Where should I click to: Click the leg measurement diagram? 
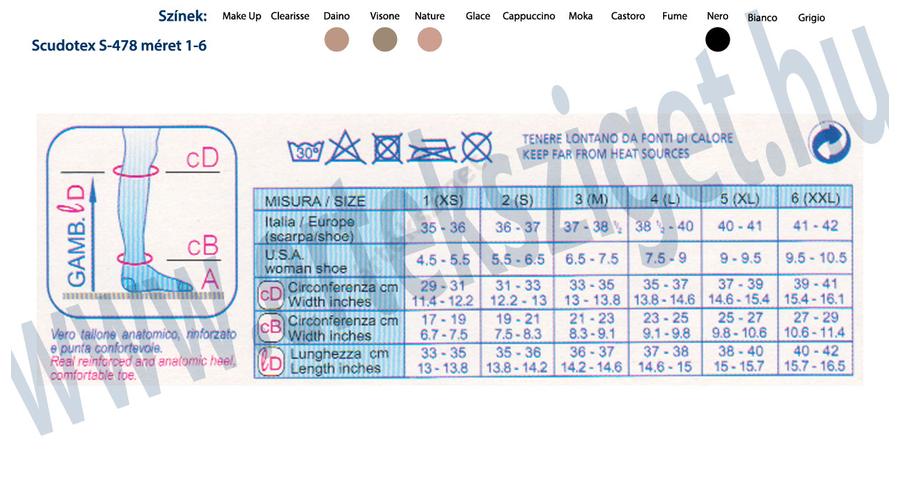[142, 222]
